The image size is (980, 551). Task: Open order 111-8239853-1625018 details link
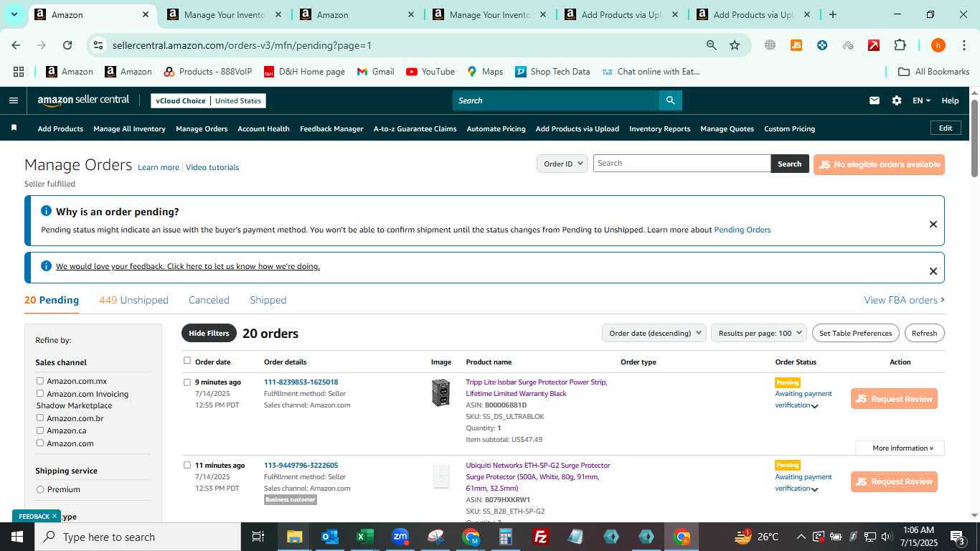pos(301,382)
